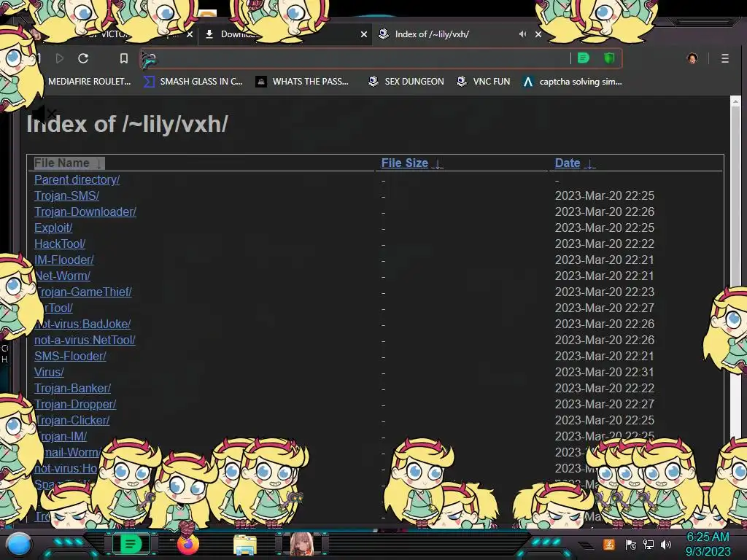
Task: Open the profile avatar menu
Action: click(x=692, y=58)
